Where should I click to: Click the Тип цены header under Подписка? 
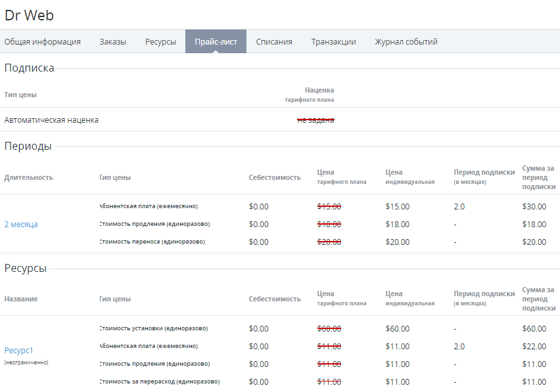click(x=20, y=95)
